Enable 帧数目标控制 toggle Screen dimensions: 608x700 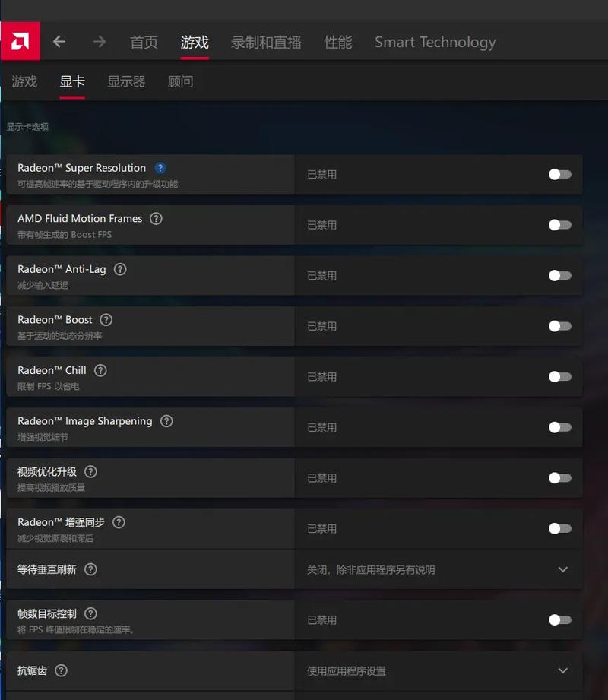pyautogui.click(x=560, y=620)
